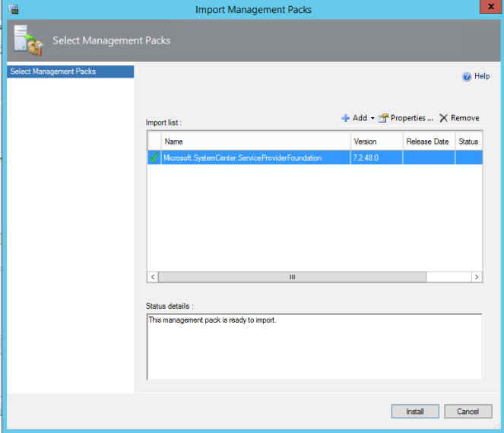
Task: Click the Remove X icon
Action: coord(443,118)
